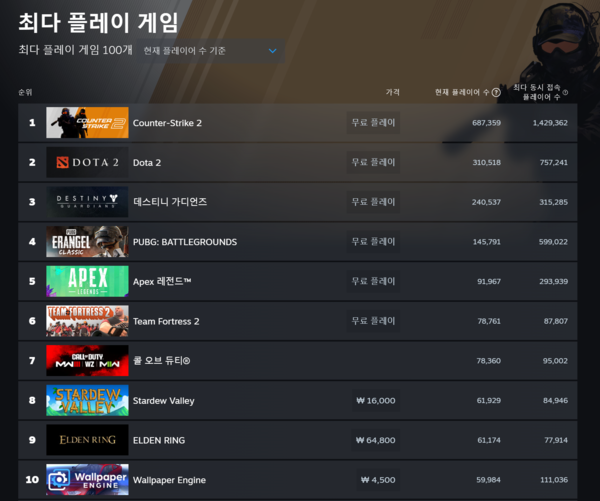Click current player count 91,967

[489, 281]
